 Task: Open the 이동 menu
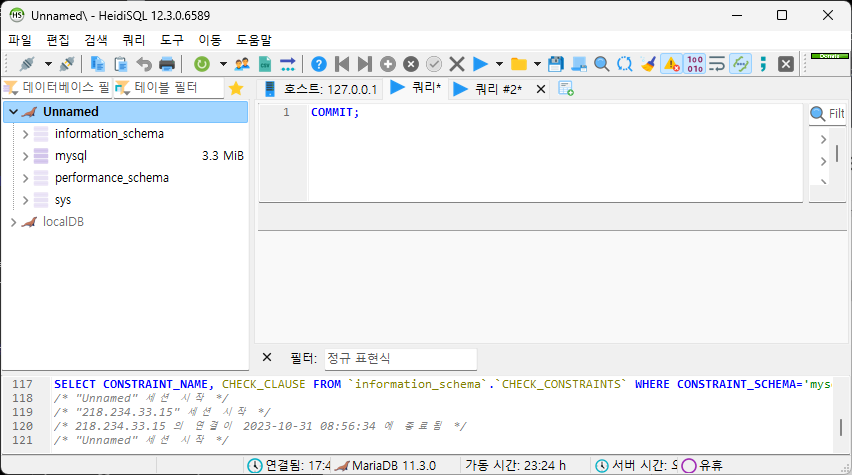coord(210,40)
